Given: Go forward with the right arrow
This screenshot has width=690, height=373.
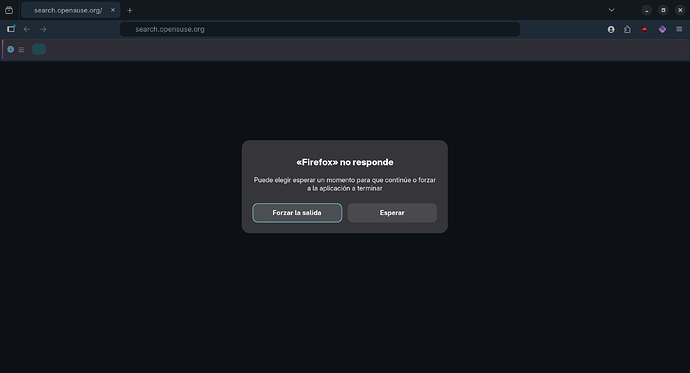Looking at the screenshot, I should pos(43,29).
